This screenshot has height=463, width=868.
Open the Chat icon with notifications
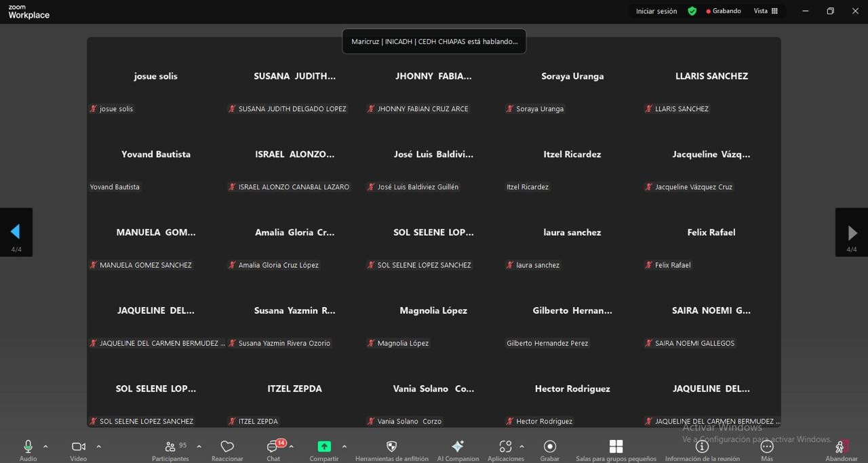[x=273, y=447]
